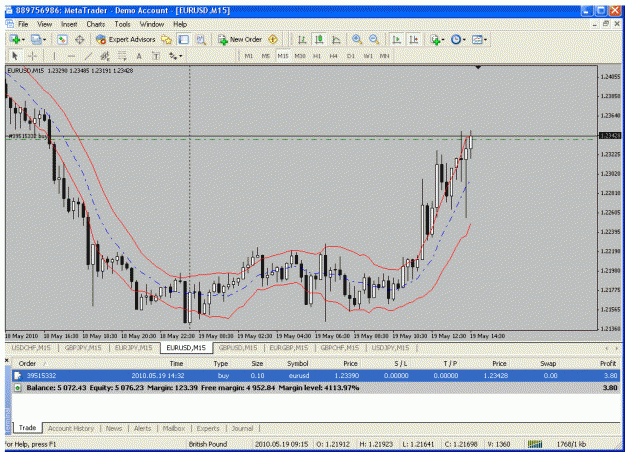625x452 pixels.
Task: Switch to the GBPUSD,M15 chart tab
Action: 238,348
